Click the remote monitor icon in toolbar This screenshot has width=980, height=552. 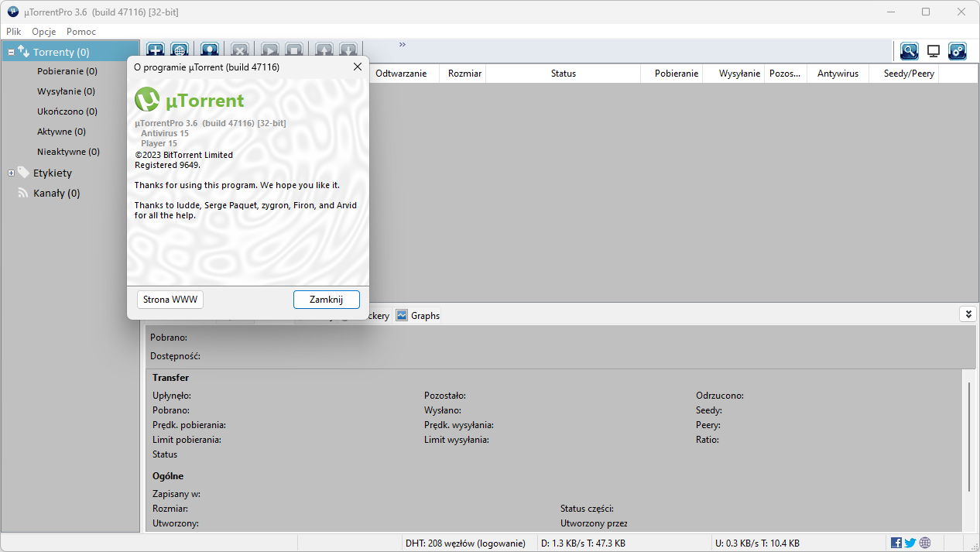pos(934,51)
